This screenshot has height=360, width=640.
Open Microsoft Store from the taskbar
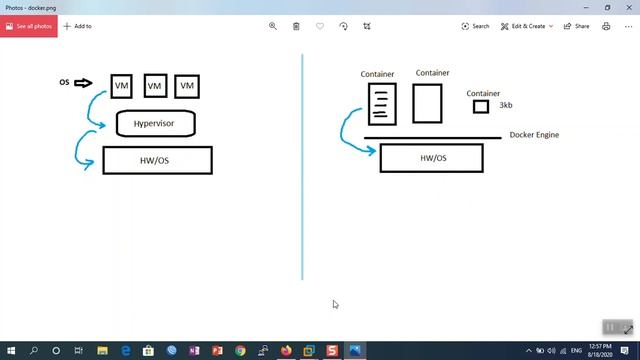point(149,351)
